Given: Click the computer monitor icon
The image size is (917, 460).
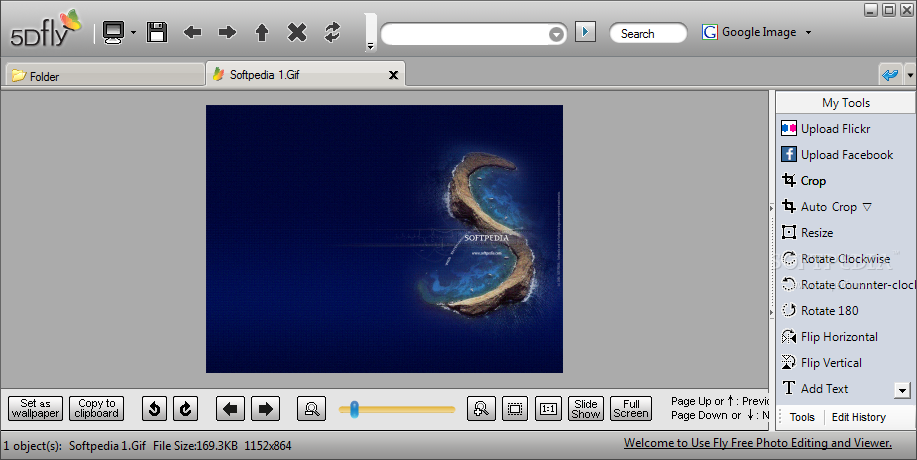Looking at the screenshot, I should [113, 32].
